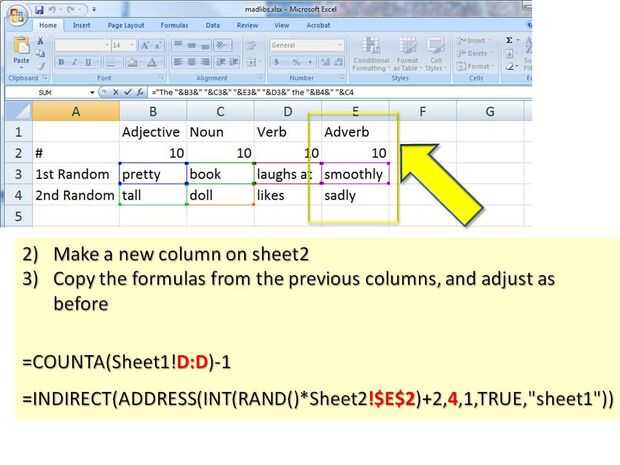Open the General number format dropdown

[x=339, y=45]
